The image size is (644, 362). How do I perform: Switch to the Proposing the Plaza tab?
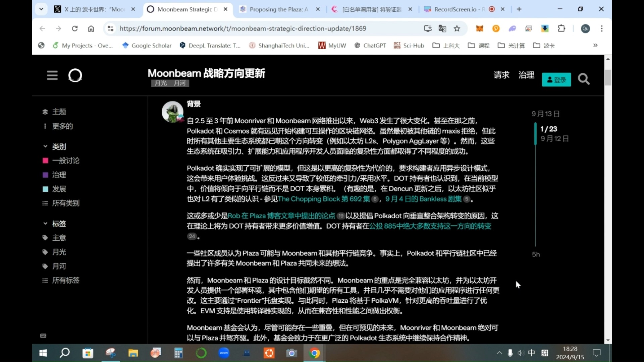pyautogui.click(x=278, y=9)
